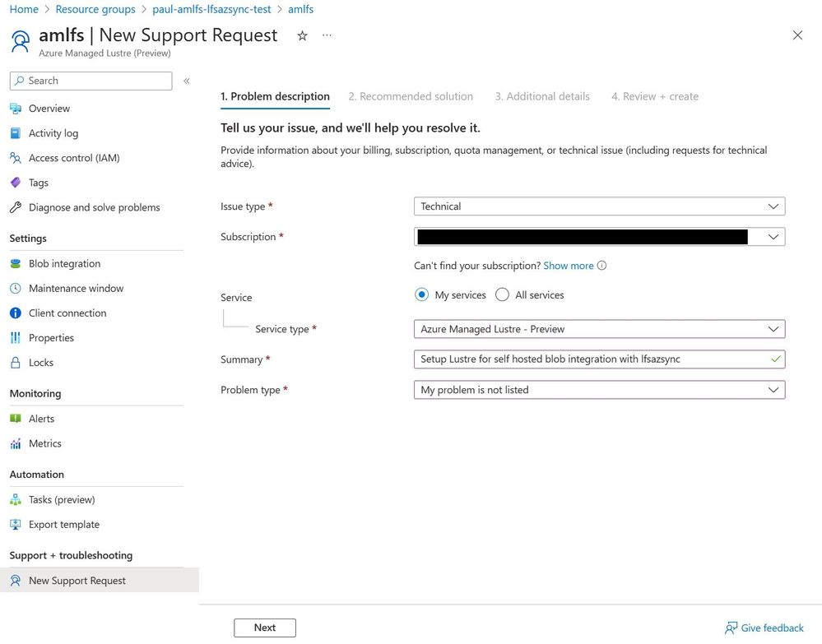
Task: Click the magnifier icon in the Search box
Action: click(x=20, y=80)
